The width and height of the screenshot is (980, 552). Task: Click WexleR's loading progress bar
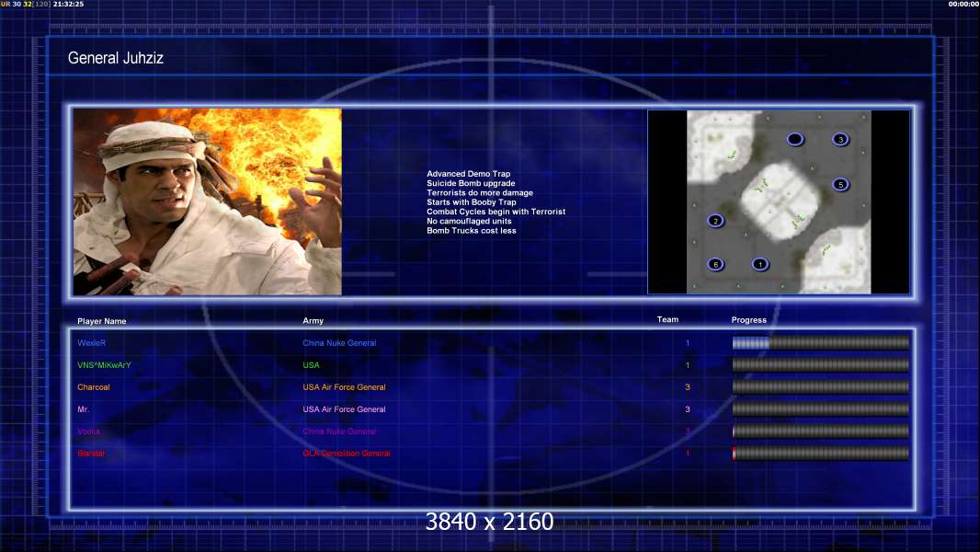(820, 343)
